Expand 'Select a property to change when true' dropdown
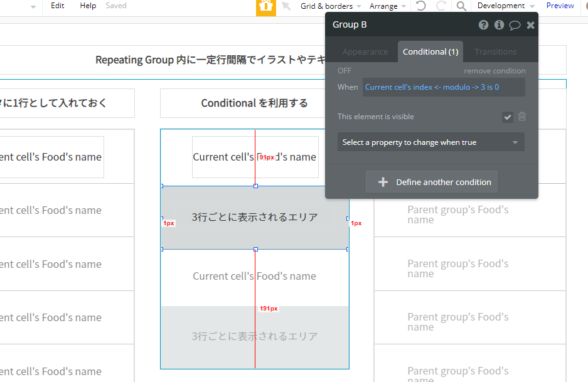The image size is (588, 382). [431, 142]
